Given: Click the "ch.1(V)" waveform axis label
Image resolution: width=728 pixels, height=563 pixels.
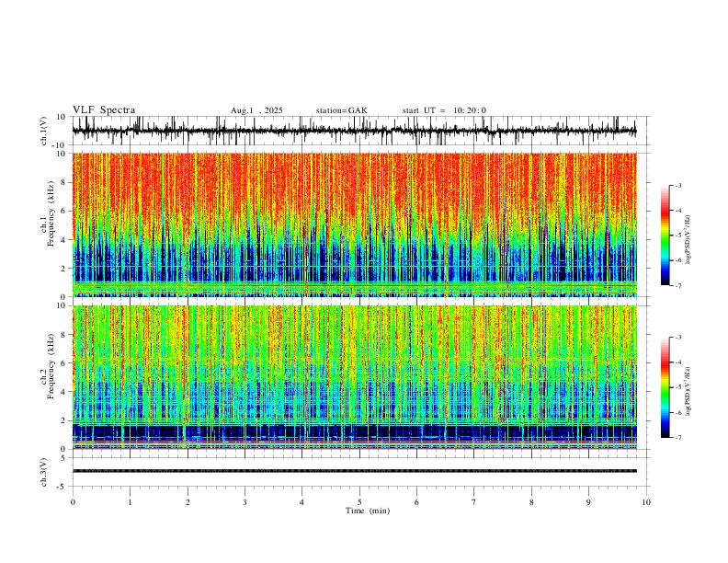Looking at the screenshot, I should click(44, 131).
